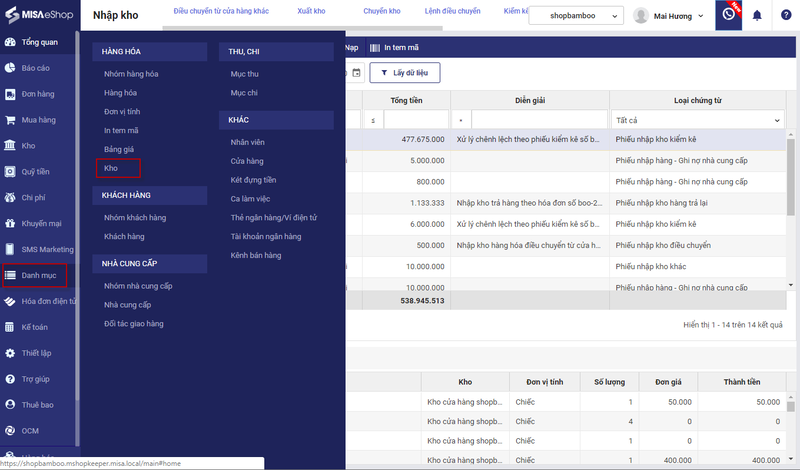Select Kho under Hàng hóa menu
The width and height of the screenshot is (800, 470).
[111, 168]
